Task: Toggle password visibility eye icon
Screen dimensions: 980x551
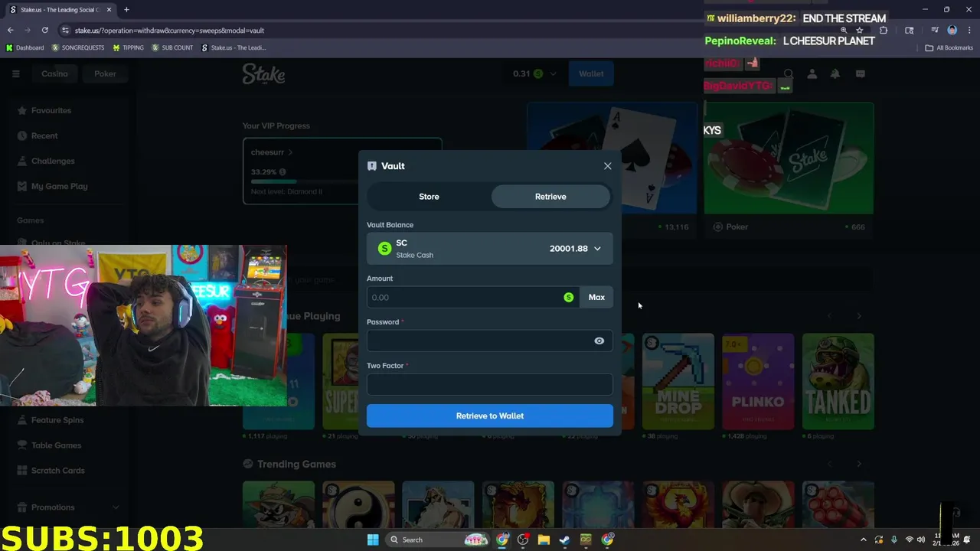Action: (599, 341)
